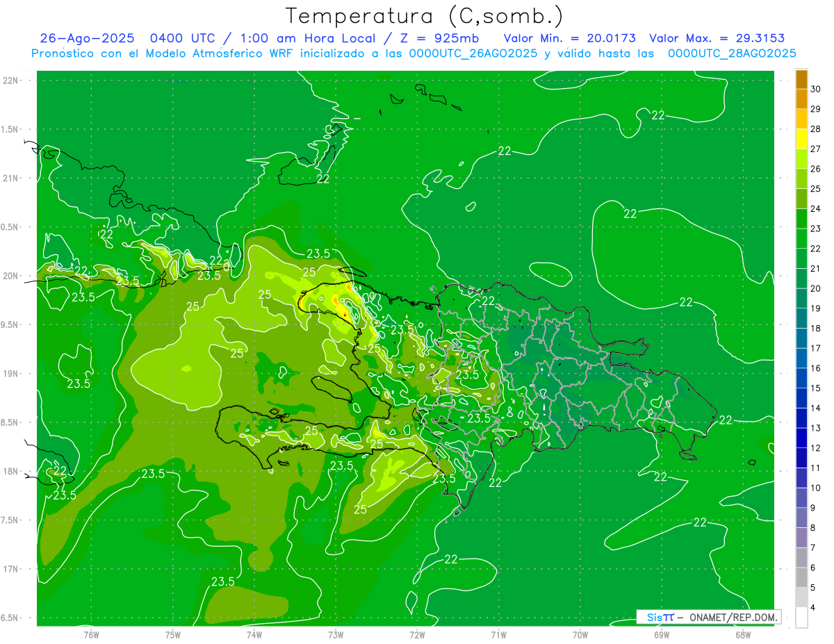Click the white swatch below 4 on the color scale
Viewport: 834px width, 644px height.
(x=801, y=618)
